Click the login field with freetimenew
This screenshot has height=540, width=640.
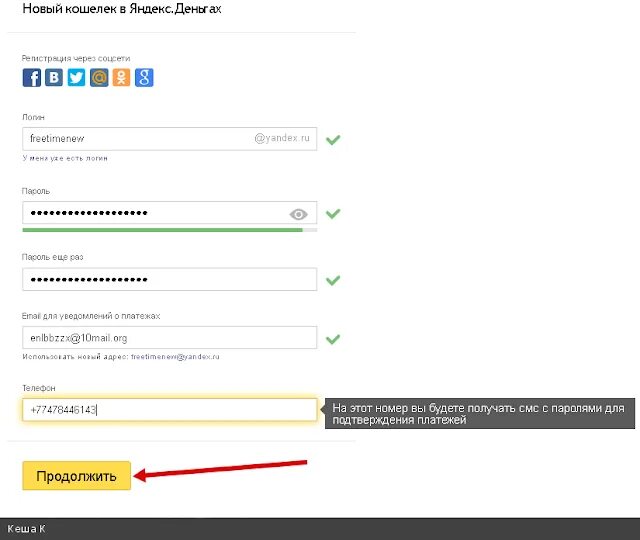[169, 139]
